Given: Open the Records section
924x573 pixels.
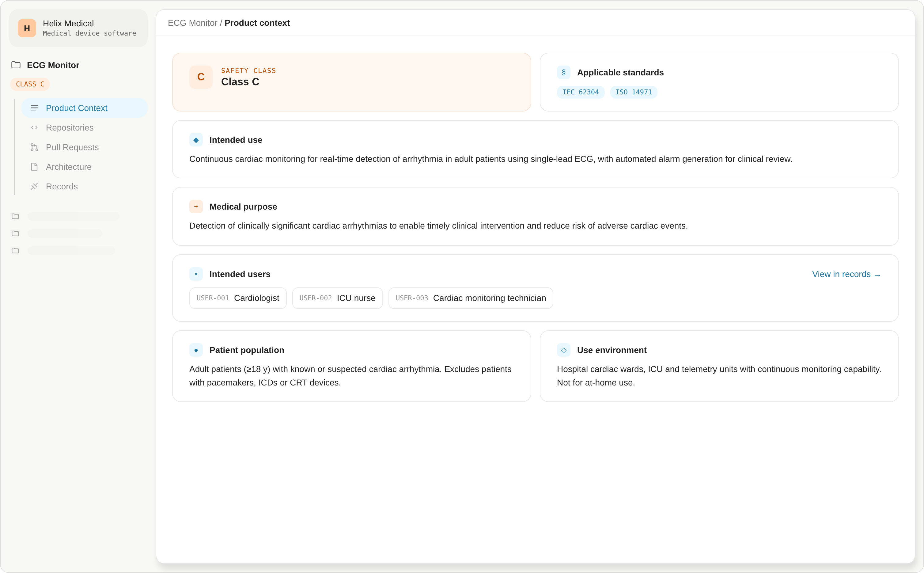Looking at the screenshot, I should tap(85, 186).
